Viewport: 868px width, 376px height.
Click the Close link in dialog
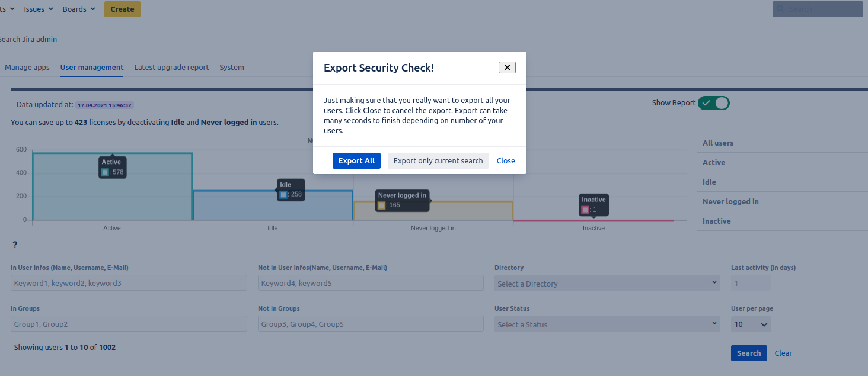click(506, 160)
